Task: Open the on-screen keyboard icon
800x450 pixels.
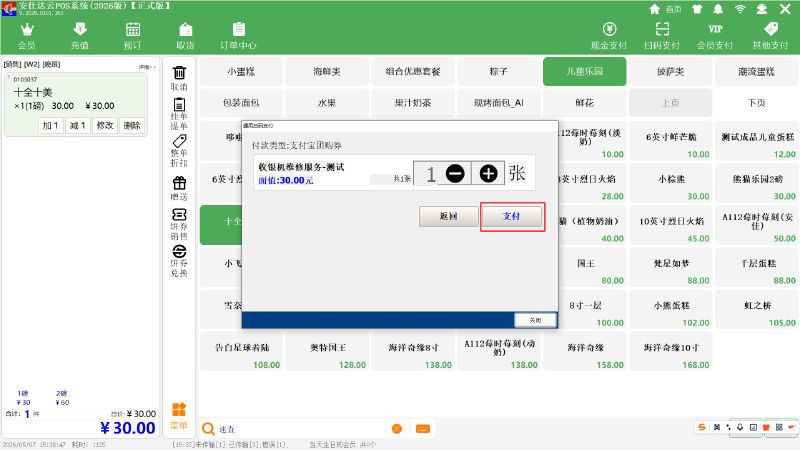Action: point(423,429)
